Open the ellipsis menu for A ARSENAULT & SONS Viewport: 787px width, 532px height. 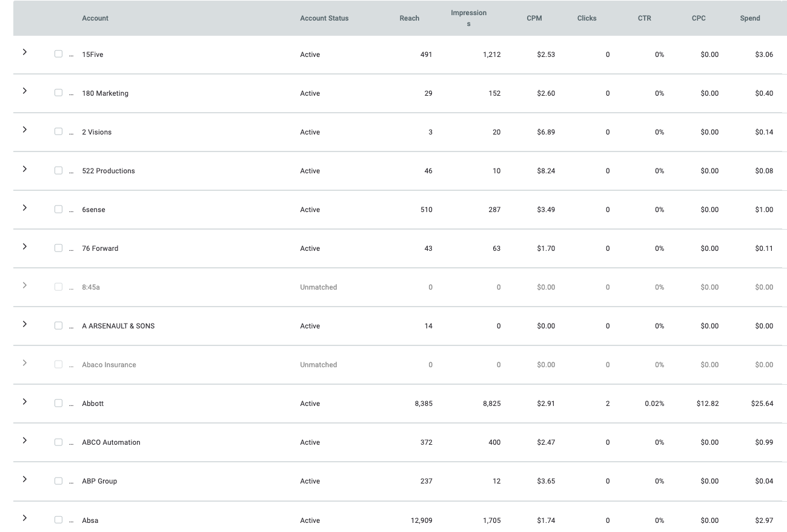click(x=71, y=327)
